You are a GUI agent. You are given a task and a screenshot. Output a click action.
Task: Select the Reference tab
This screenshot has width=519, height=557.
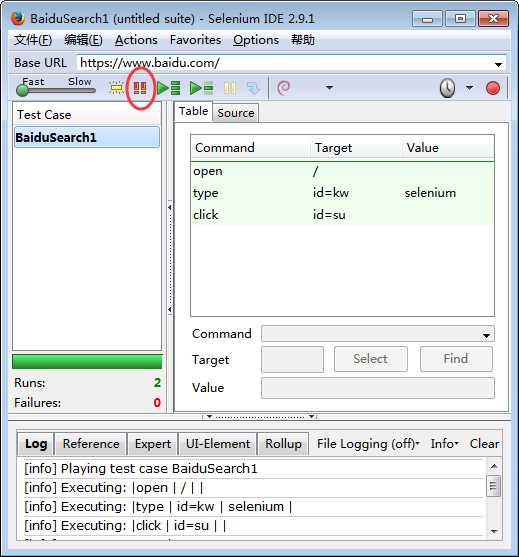(x=91, y=444)
